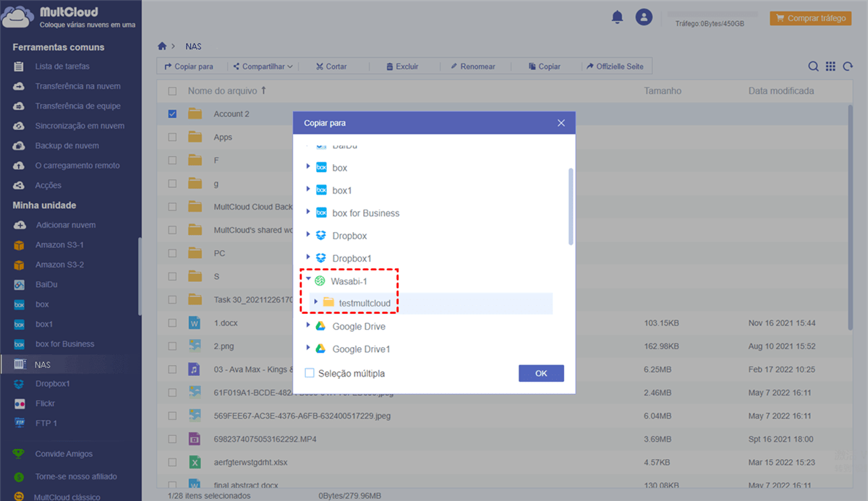The image size is (868, 501).
Task: Expand Dropbox1 in Copiar para dialog
Action: pos(309,258)
